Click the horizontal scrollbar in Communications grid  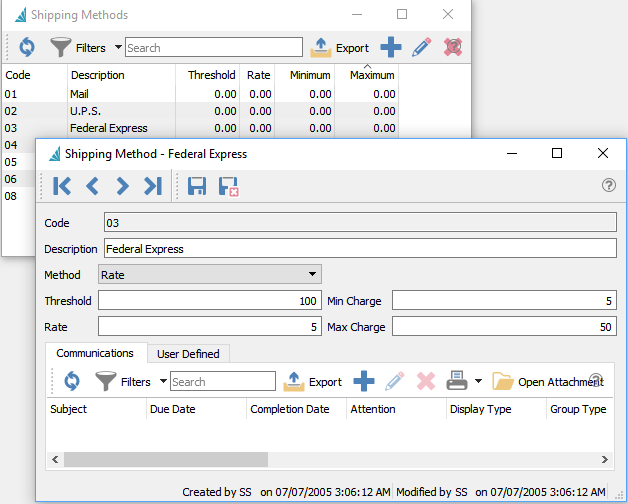(x=166, y=459)
